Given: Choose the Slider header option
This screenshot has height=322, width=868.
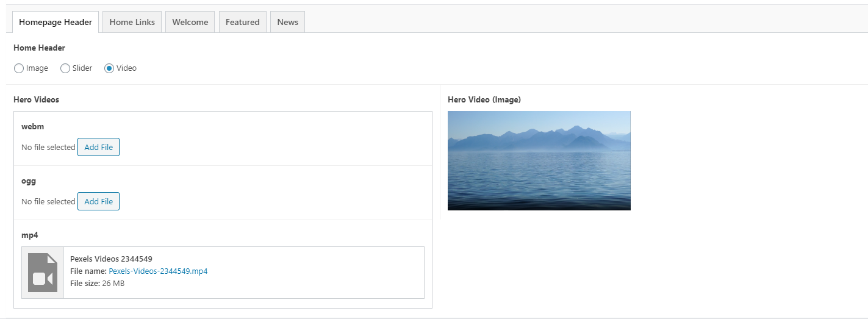Looking at the screenshot, I should tap(65, 68).
